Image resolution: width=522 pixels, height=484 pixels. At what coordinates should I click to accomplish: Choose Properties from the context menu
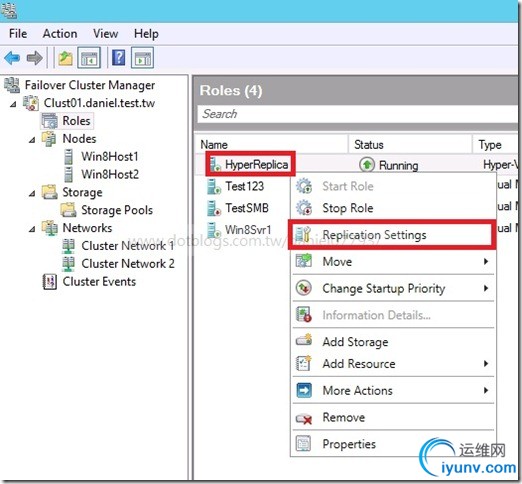(393, 444)
